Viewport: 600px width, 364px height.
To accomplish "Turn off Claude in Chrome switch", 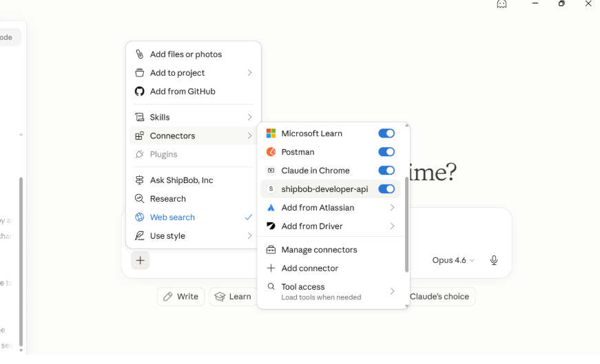I will pyautogui.click(x=386, y=171).
